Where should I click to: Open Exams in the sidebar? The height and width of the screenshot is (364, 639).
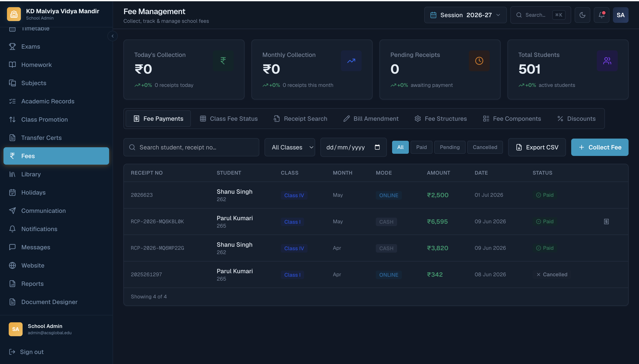pos(56,46)
